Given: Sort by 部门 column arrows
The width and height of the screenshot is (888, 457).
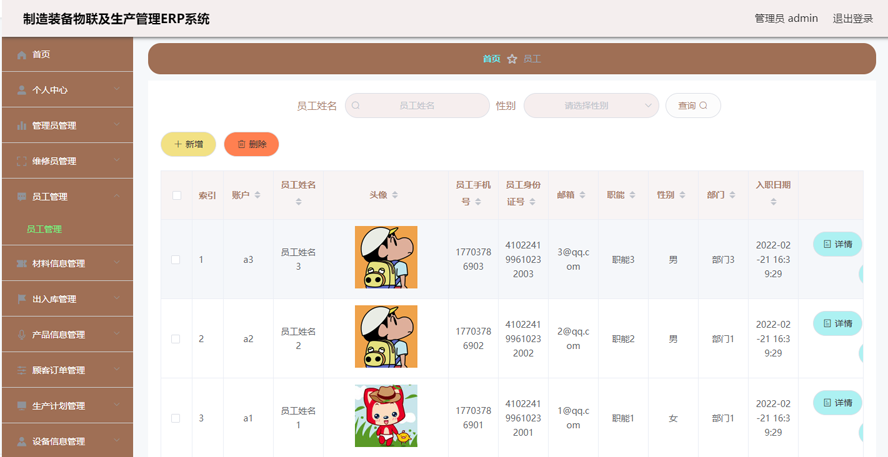Looking at the screenshot, I should (x=732, y=195).
